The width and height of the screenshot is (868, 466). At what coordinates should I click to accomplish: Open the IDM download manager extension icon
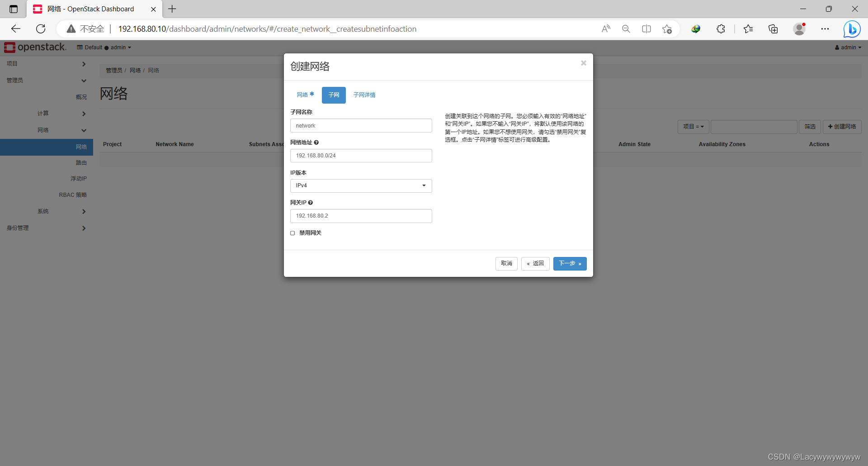tap(696, 29)
